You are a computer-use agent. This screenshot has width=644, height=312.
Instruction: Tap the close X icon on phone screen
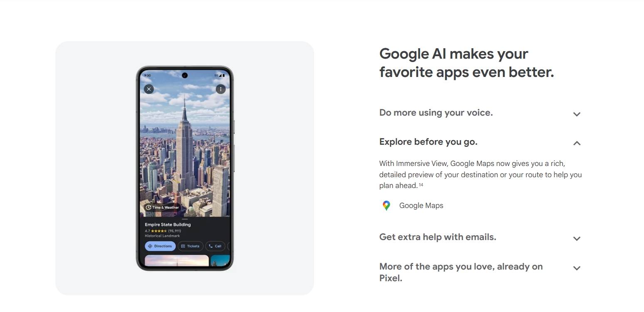(x=149, y=89)
